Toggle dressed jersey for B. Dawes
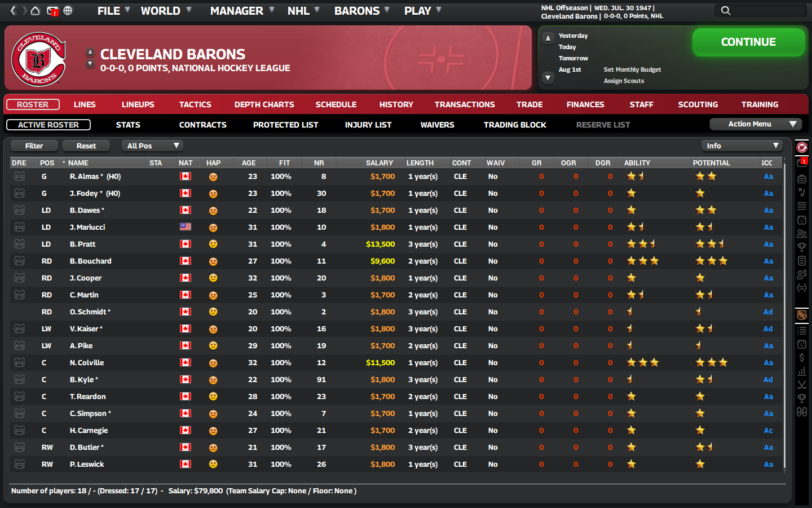This screenshot has height=508, width=812. pyautogui.click(x=19, y=210)
